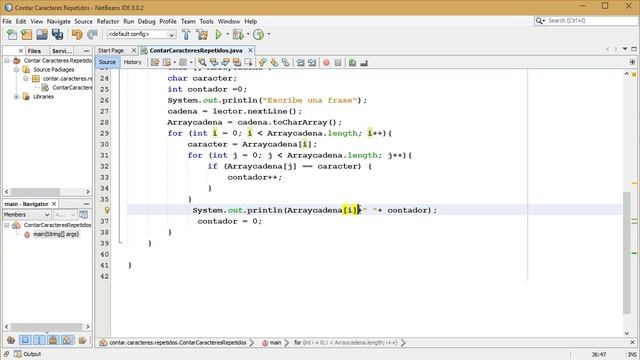
Task: Click the Undo toolbar icon
Action: click(x=77, y=35)
